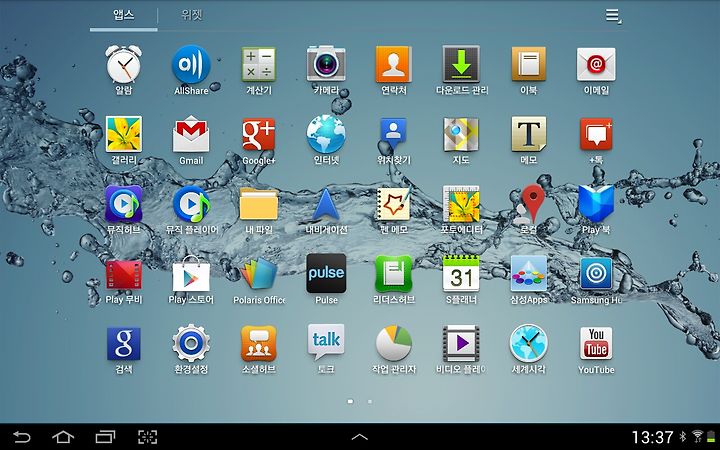This screenshot has height=450, width=720.
Task: Open the Task Manager app (작업 관리자)
Action: (394, 343)
